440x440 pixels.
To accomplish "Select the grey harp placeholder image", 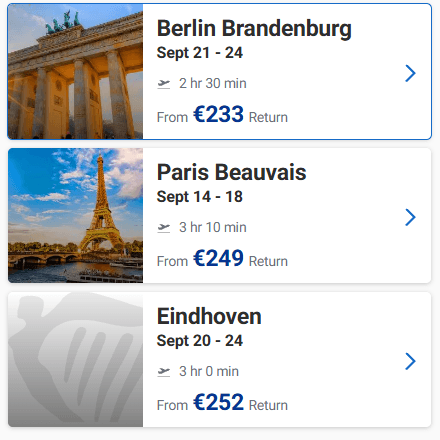I will pos(76,360).
